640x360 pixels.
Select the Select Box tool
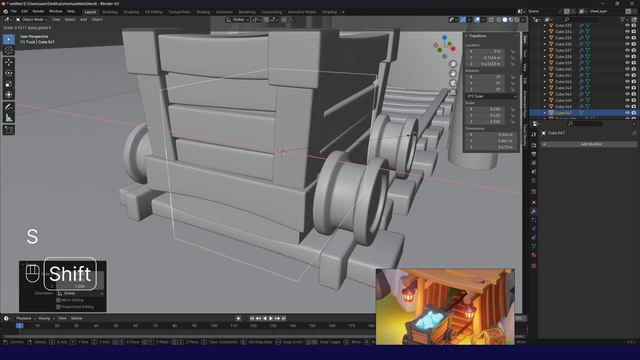tap(9, 40)
